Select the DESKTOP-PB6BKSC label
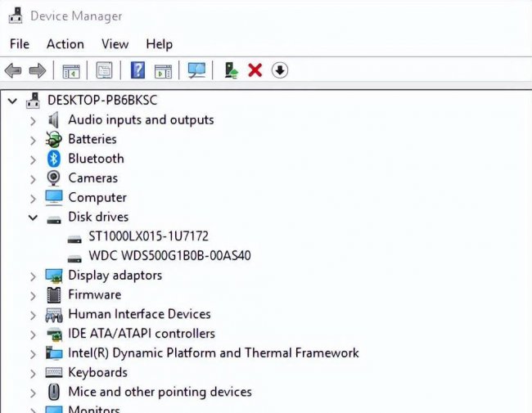Screen dimensions: 532x413 click(x=102, y=100)
